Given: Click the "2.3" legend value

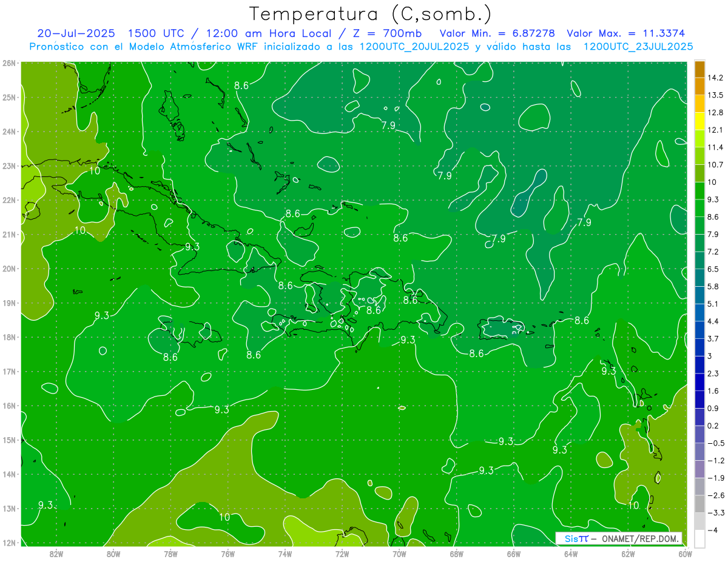Looking at the screenshot, I should 713,373.
